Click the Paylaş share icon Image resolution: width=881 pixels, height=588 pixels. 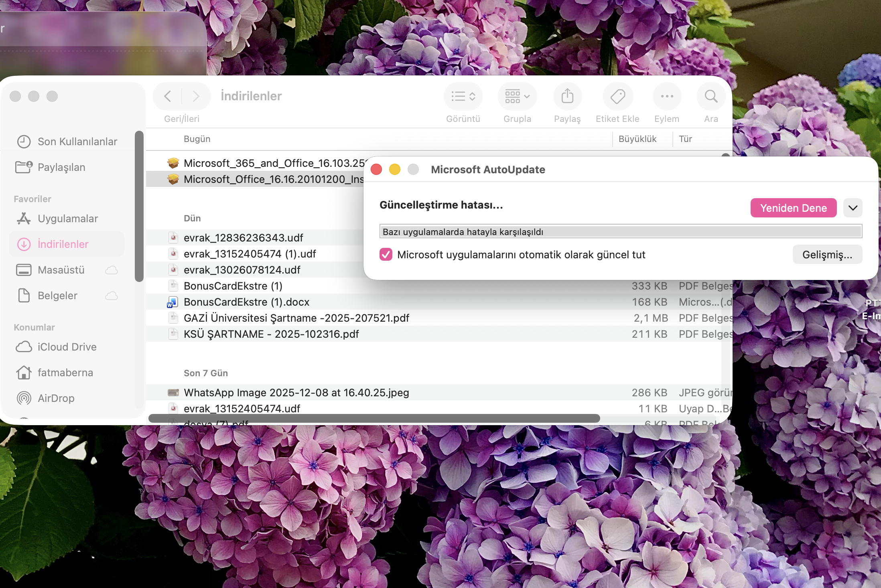[x=567, y=96]
